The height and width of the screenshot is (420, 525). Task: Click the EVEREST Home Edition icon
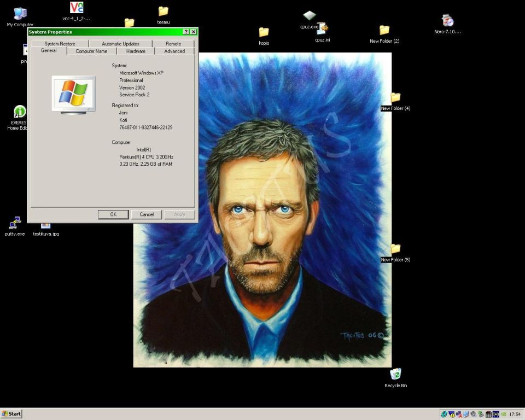coord(20,112)
